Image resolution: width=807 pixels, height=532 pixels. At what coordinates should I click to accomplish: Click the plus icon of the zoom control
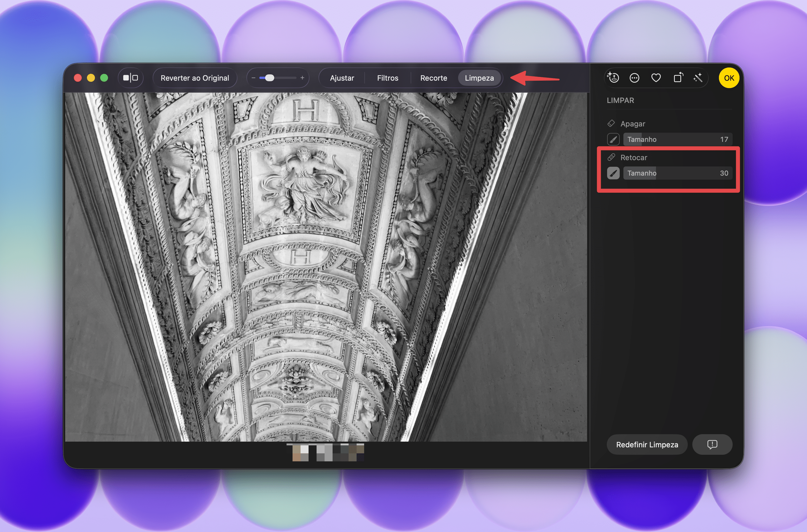pos(302,78)
